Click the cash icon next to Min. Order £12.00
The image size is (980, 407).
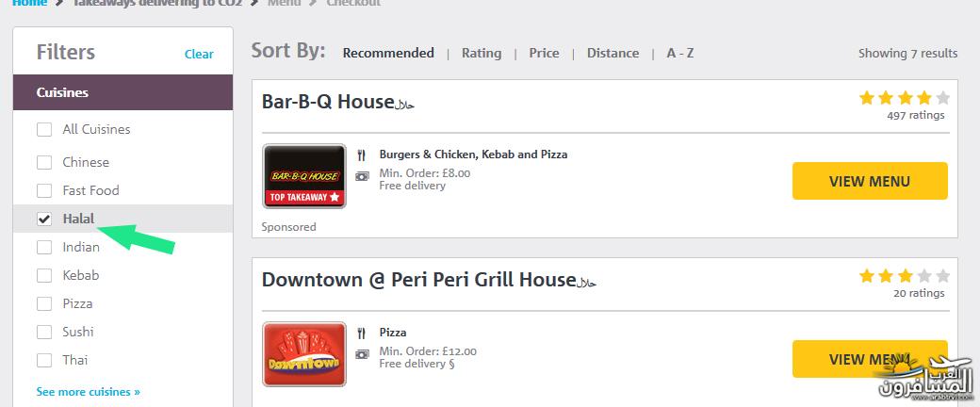(x=362, y=354)
